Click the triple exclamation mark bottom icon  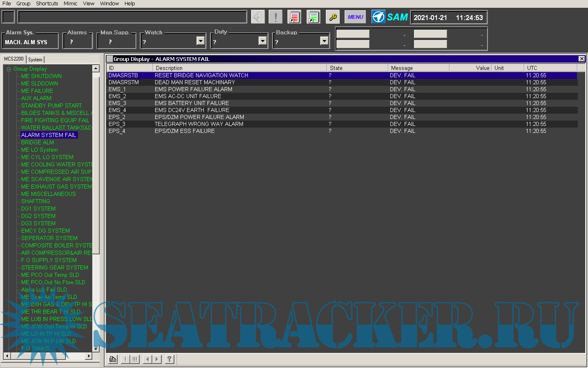(134, 359)
